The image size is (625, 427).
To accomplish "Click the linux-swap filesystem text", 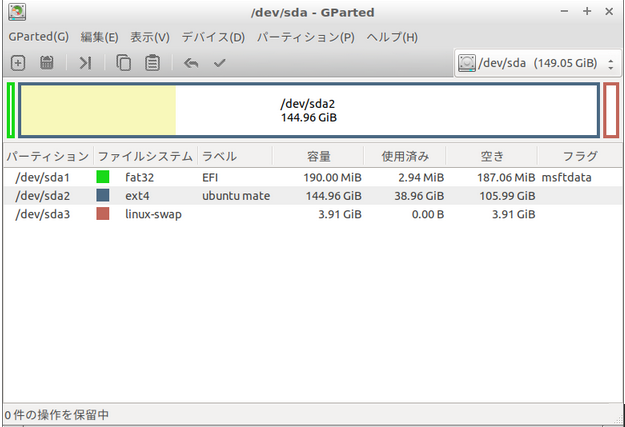I will point(153,214).
